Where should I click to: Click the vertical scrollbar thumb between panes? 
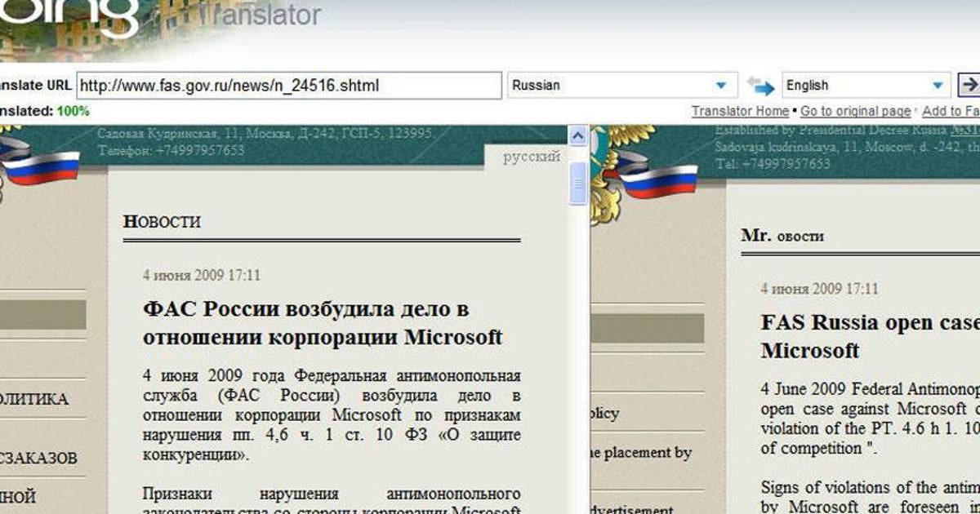point(578,183)
